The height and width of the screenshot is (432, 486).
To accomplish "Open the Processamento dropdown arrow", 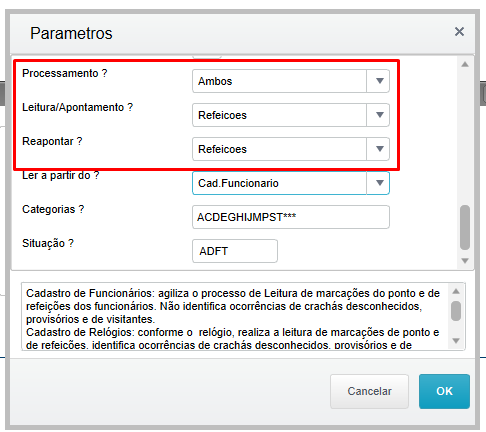I will (379, 81).
